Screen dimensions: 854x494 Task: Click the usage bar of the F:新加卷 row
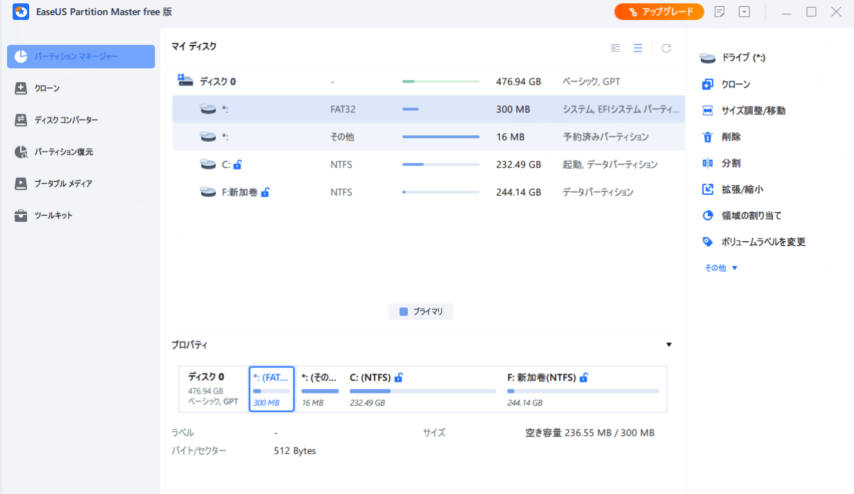point(441,192)
